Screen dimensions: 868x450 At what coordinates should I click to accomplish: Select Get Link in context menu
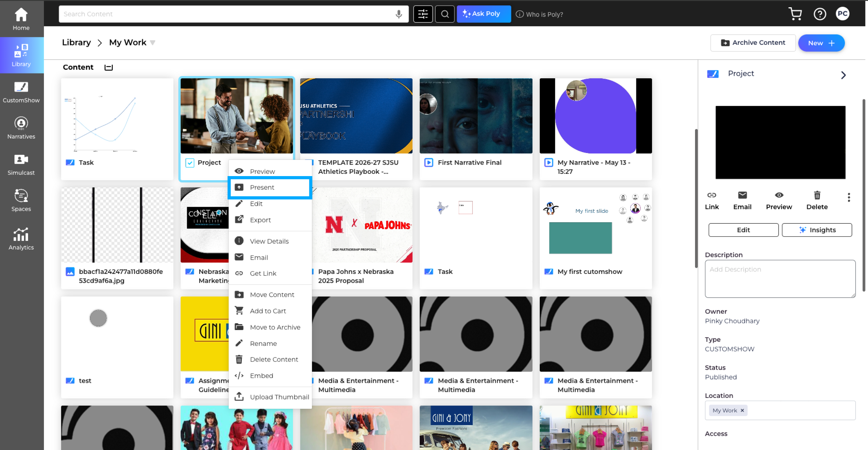270,273
